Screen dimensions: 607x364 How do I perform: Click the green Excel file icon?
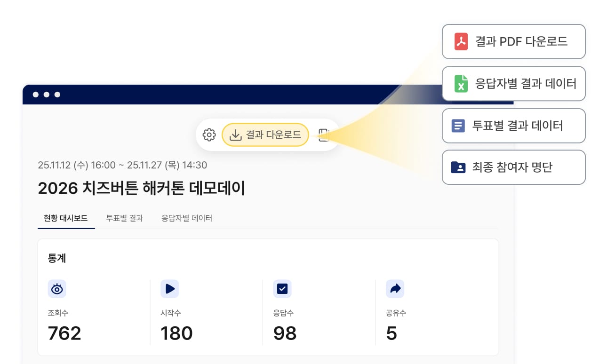tap(461, 84)
